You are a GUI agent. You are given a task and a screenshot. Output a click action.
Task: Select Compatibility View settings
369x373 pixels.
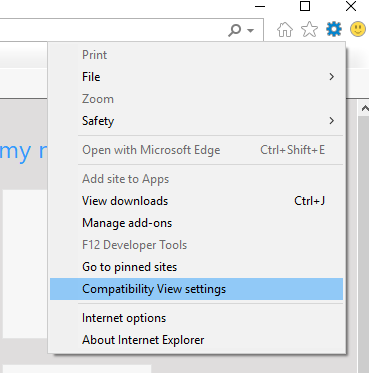(196, 289)
